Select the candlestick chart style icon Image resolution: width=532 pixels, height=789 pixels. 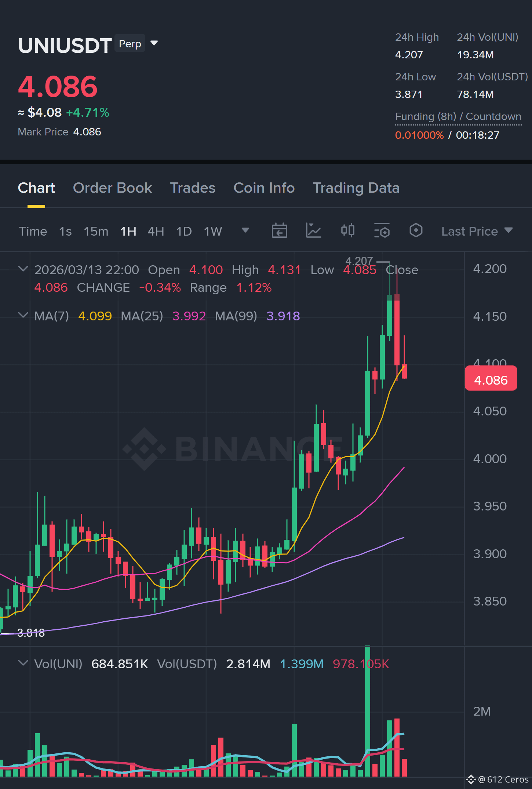pos(347,230)
